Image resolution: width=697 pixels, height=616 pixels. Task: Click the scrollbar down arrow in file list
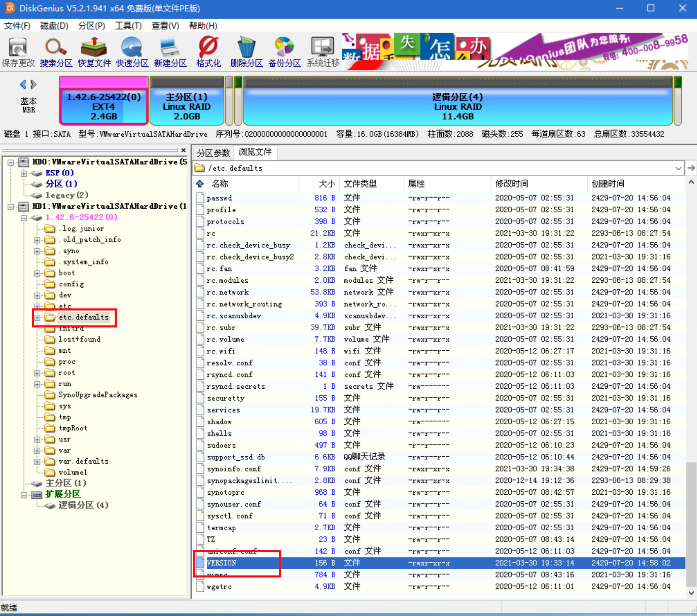(x=691, y=593)
